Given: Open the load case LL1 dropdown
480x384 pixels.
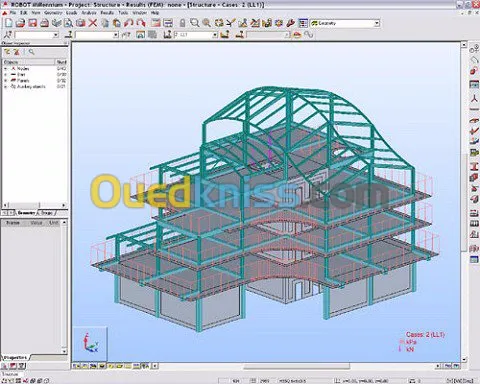Looking at the screenshot, I should coord(215,35).
